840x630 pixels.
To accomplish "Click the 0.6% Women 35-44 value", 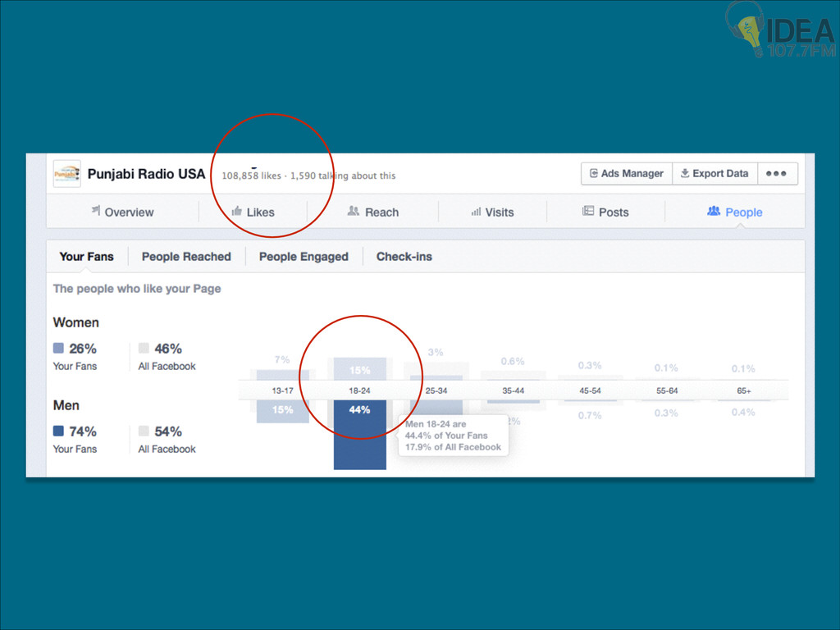I will 513,361.
